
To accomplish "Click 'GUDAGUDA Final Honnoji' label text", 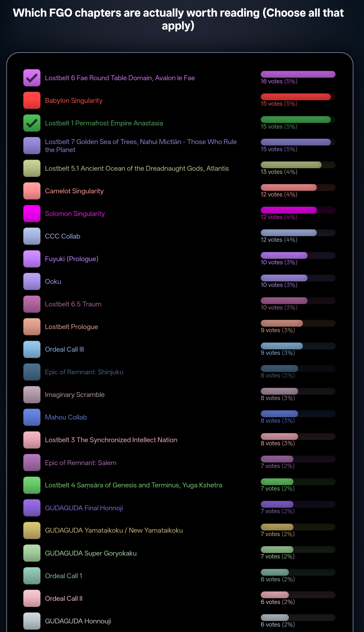I will point(84,508).
